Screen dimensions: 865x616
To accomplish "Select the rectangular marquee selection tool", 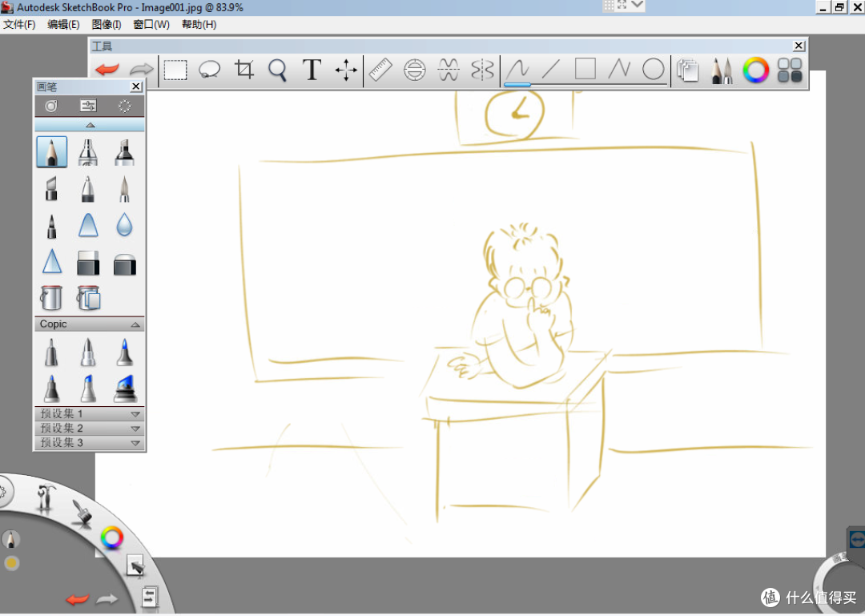I will 175,70.
